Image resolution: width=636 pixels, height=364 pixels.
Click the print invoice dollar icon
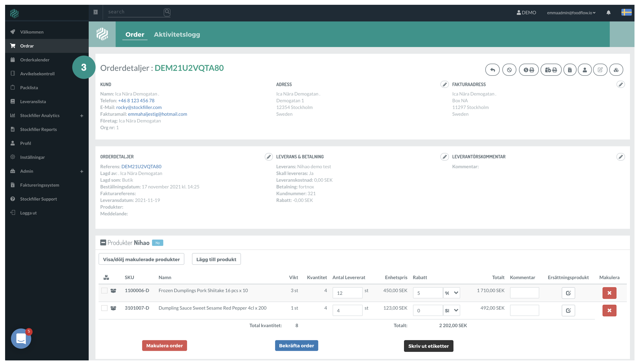click(528, 70)
